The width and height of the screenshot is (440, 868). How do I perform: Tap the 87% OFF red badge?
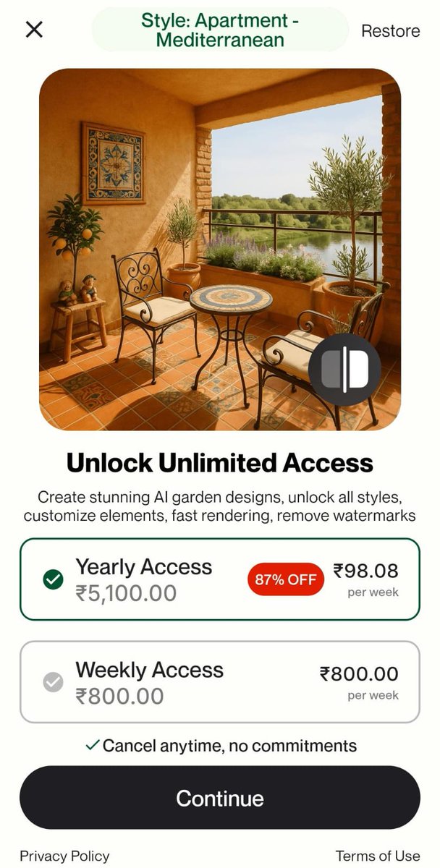tap(286, 579)
